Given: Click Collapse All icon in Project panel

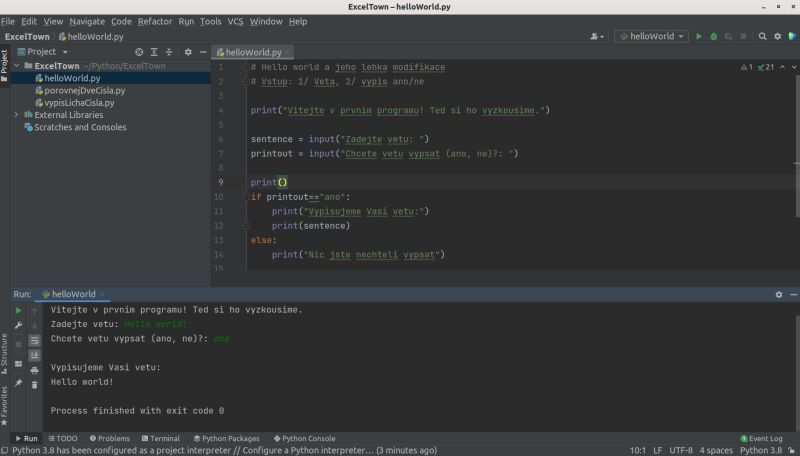Looking at the screenshot, I should click(169, 52).
